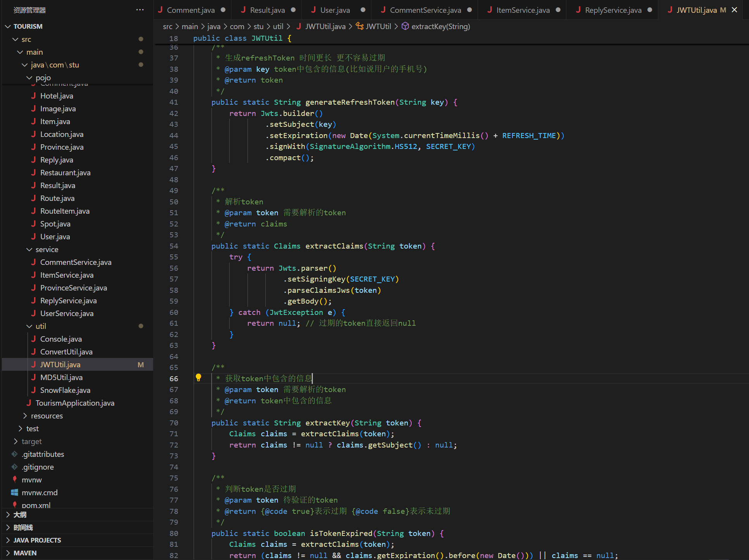Click the extractClaims method name on line 54
This screenshot has width=749, height=560.
(x=334, y=246)
